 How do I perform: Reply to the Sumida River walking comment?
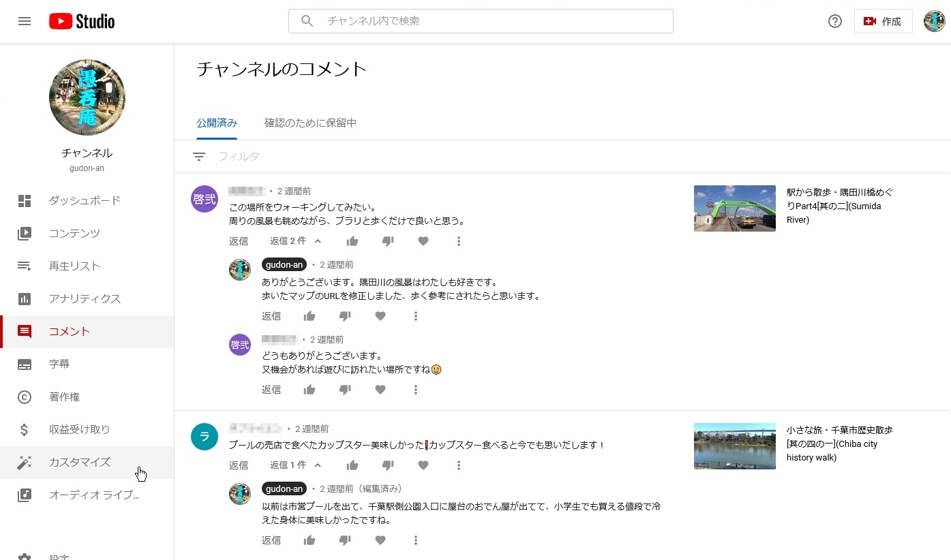(x=239, y=241)
